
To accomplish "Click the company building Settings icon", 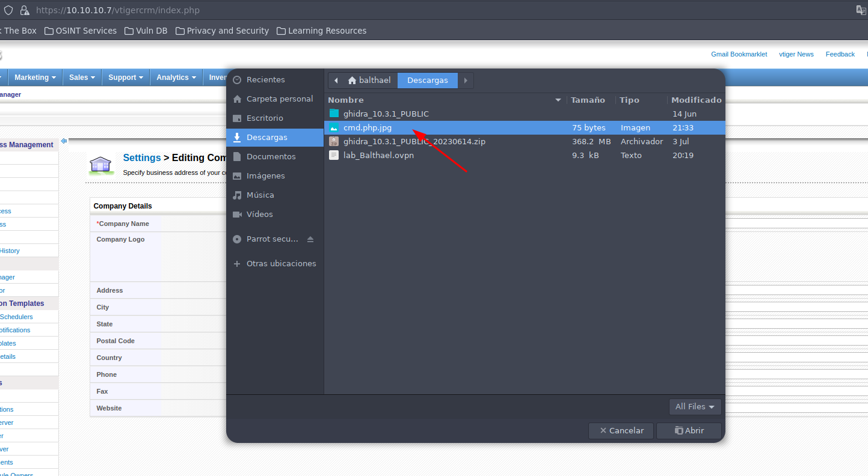I will 100,164.
